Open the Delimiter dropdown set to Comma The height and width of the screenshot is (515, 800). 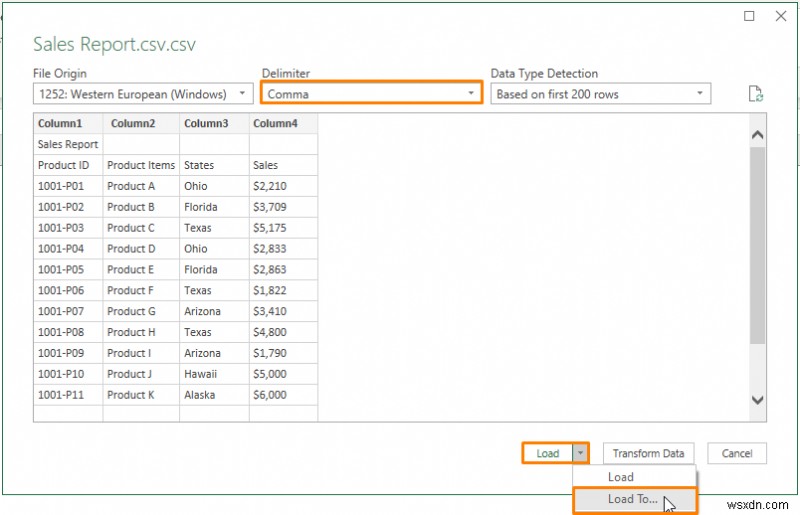(371, 93)
